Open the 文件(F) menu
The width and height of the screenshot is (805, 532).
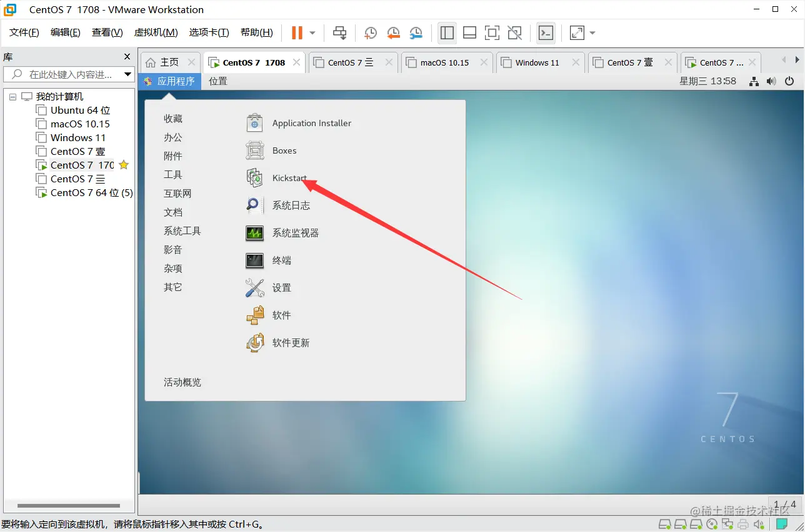[24, 32]
